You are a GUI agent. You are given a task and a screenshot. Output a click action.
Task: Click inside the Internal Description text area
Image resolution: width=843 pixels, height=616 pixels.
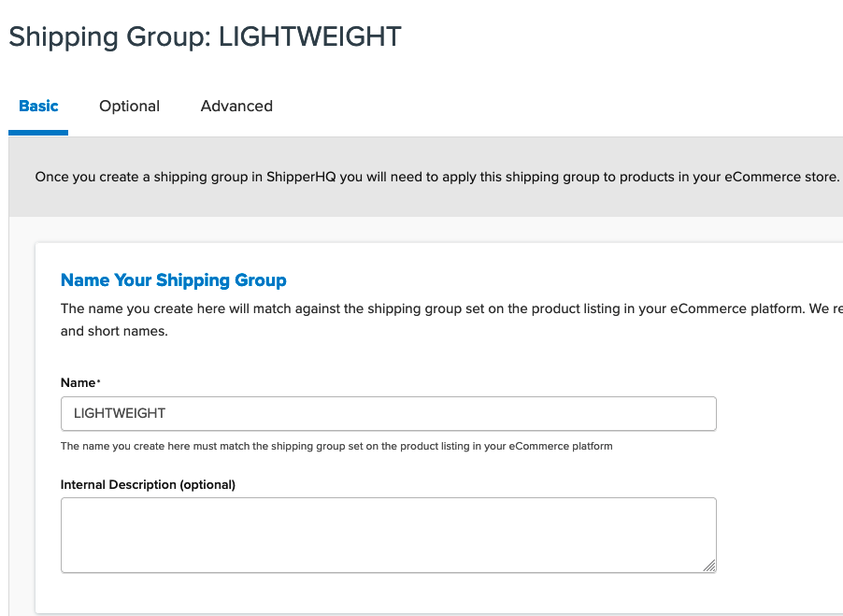[x=388, y=535]
